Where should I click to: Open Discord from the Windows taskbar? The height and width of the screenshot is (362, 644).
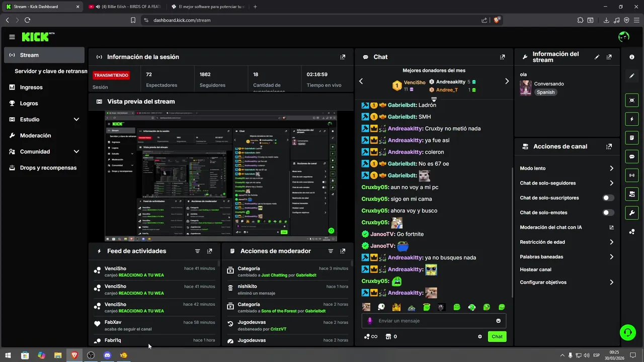point(107,355)
